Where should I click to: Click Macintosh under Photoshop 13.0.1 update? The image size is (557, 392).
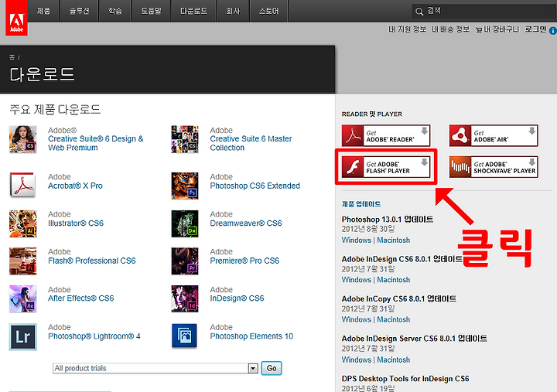tap(393, 240)
